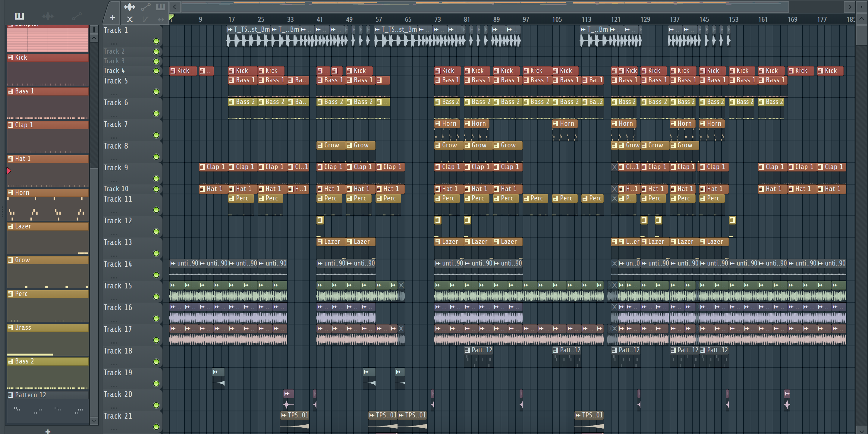Mute Track 16 with its green LED
Viewport: 868px width, 434px height.
point(156,318)
